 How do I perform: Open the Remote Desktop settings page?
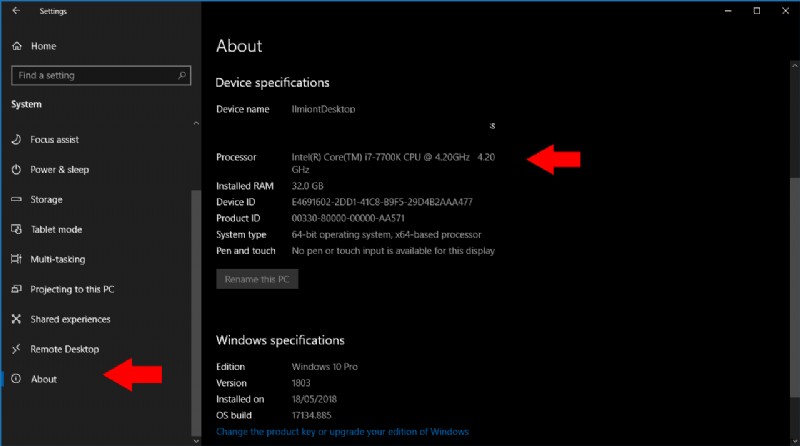point(65,349)
